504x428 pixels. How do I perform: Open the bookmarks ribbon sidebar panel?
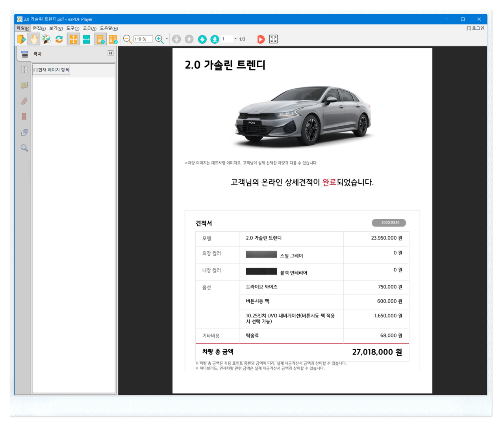pos(24,117)
